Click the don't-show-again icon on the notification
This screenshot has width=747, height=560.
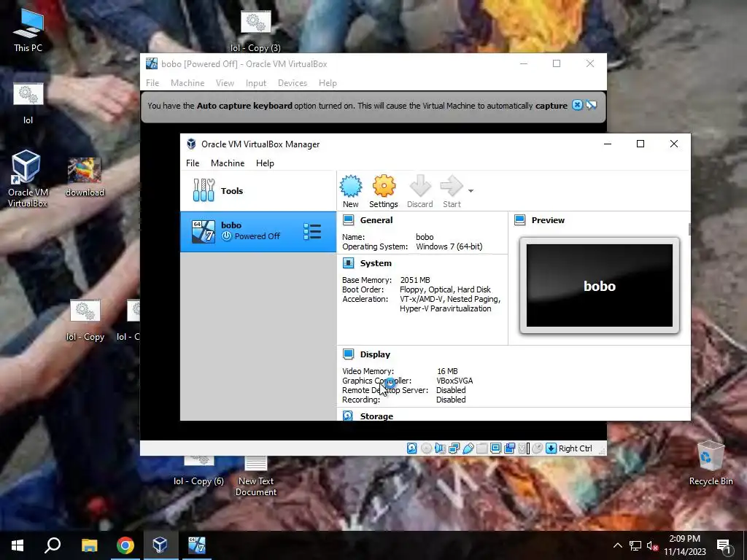click(x=591, y=105)
